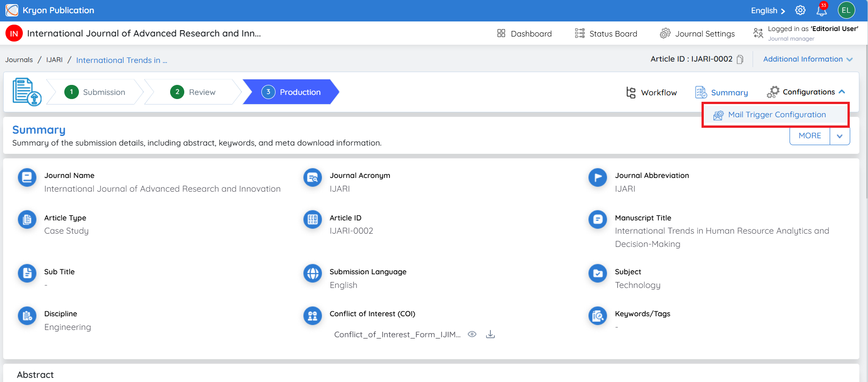868x382 pixels.
Task: Switch to Submission stage
Action: click(94, 92)
